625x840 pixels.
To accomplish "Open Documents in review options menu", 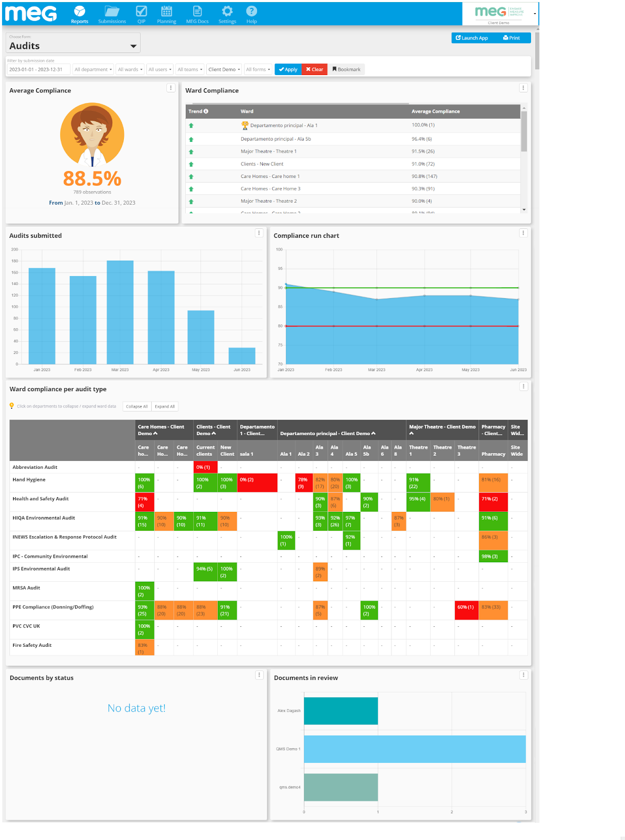I will 523,675.
